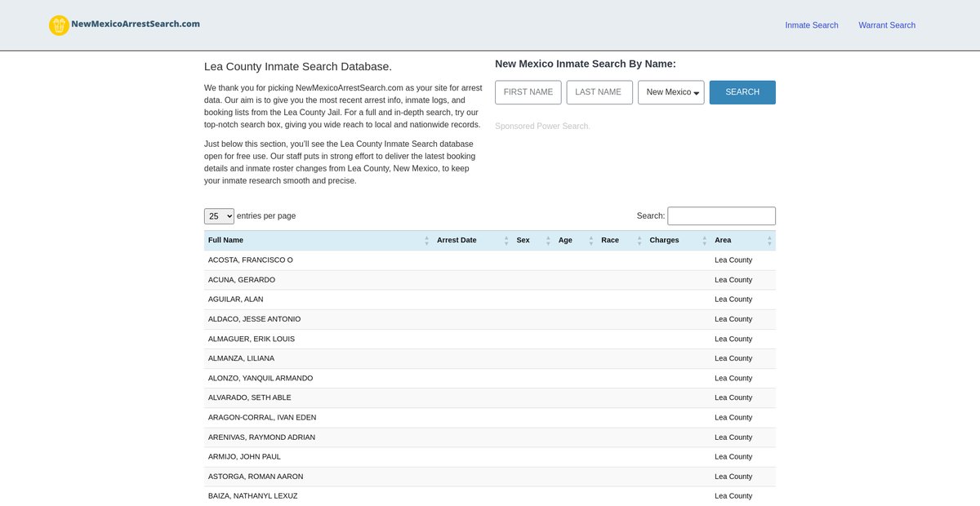Select row AGUILAR, ALAN
This screenshot has height=506, width=980.
(x=490, y=300)
